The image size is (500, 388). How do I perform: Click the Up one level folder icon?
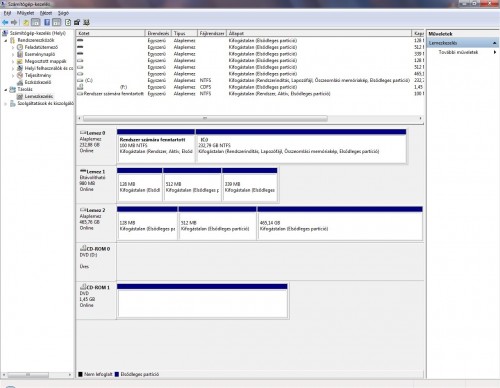[x=26, y=22]
